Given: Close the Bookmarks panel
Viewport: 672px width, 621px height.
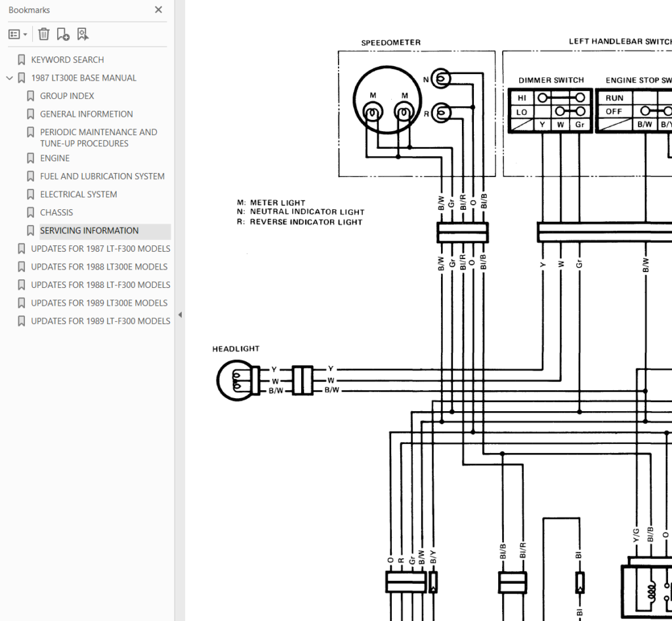Looking at the screenshot, I should [x=158, y=9].
